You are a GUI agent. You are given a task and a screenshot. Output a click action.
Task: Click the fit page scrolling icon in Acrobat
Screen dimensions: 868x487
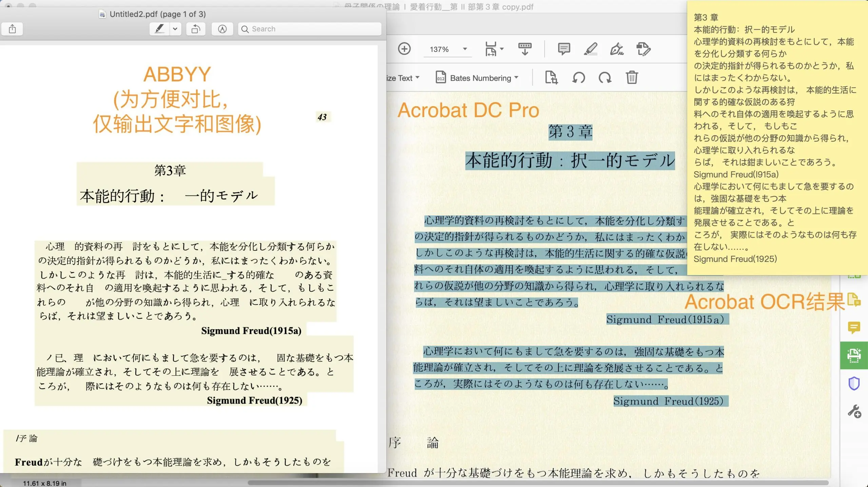click(494, 49)
